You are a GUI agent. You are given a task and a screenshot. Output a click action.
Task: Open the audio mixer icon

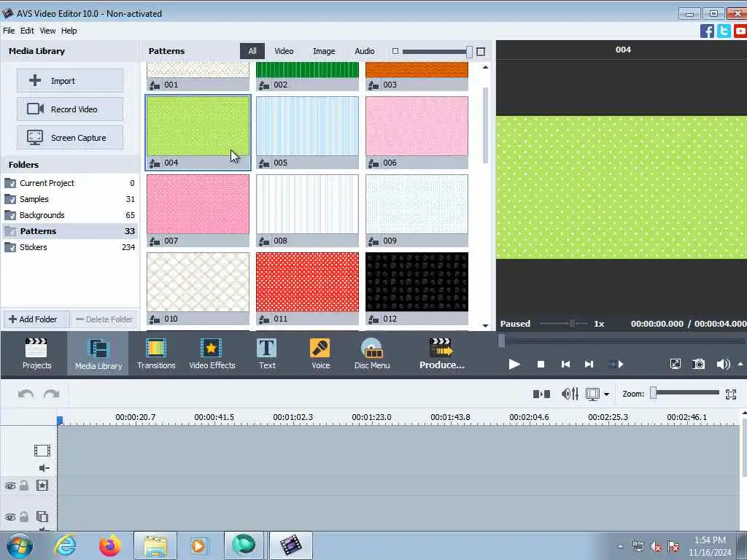(570, 394)
